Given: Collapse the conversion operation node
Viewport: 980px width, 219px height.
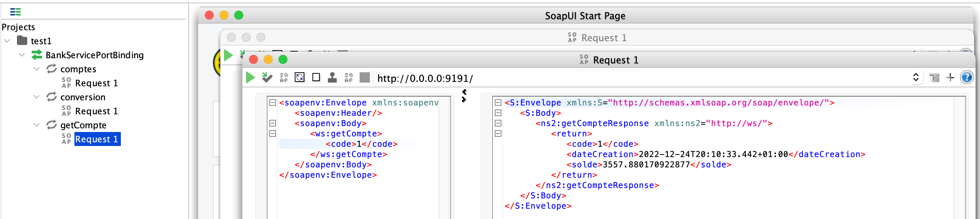Looking at the screenshot, I should pyautogui.click(x=36, y=97).
